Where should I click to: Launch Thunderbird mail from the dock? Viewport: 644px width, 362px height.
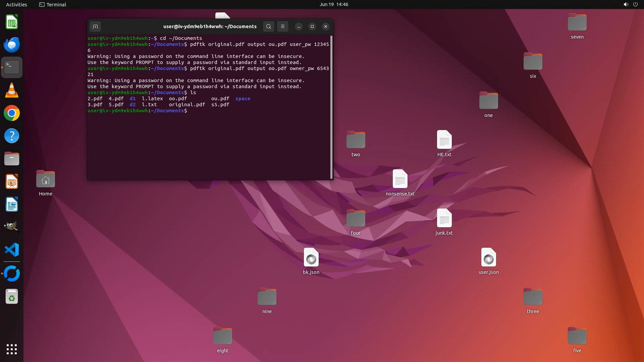pos(12,45)
